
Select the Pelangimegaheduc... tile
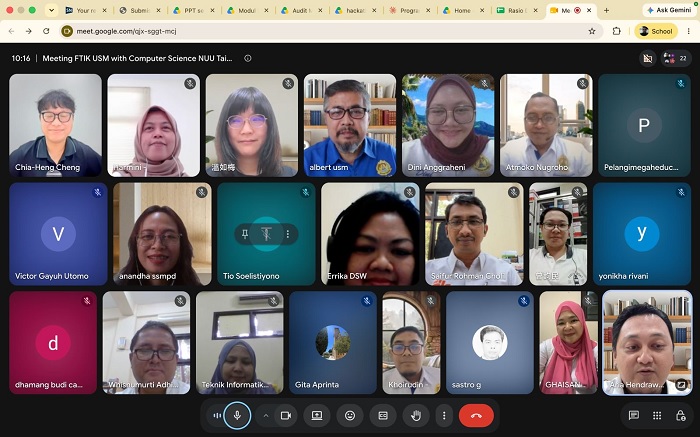click(x=644, y=125)
